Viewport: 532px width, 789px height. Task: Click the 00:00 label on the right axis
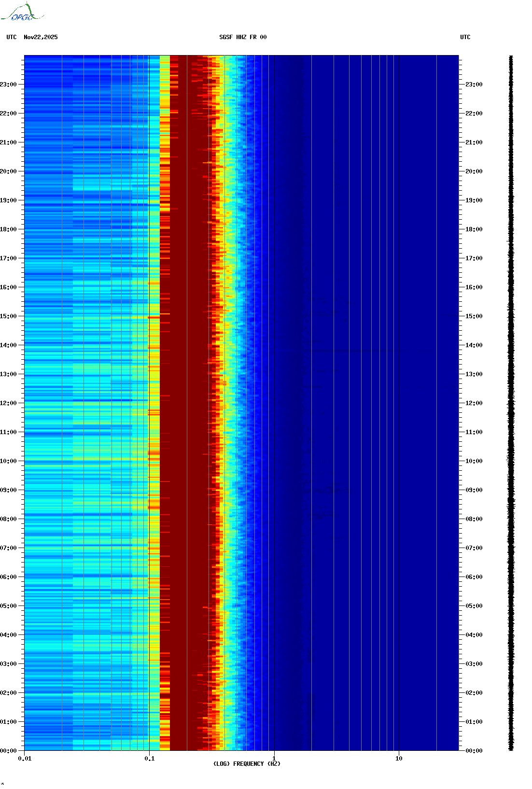click(x=474, y=751)
